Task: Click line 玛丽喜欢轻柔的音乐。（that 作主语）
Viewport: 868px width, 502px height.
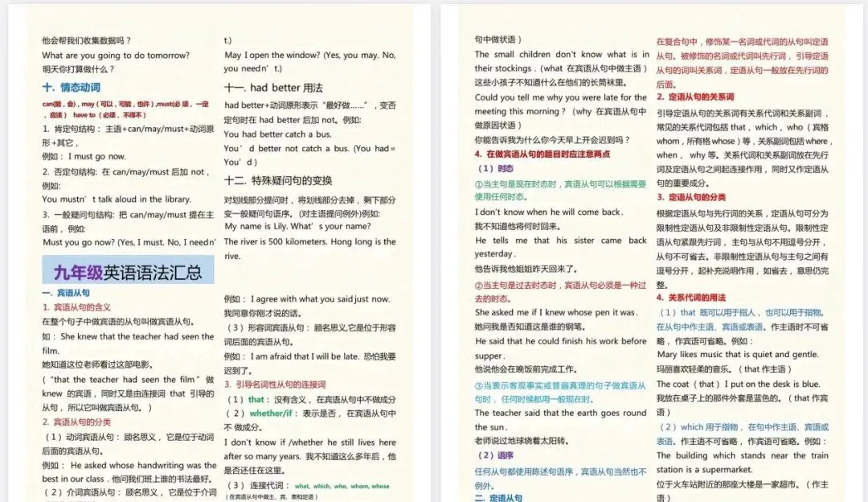Action: pos(725,369)
